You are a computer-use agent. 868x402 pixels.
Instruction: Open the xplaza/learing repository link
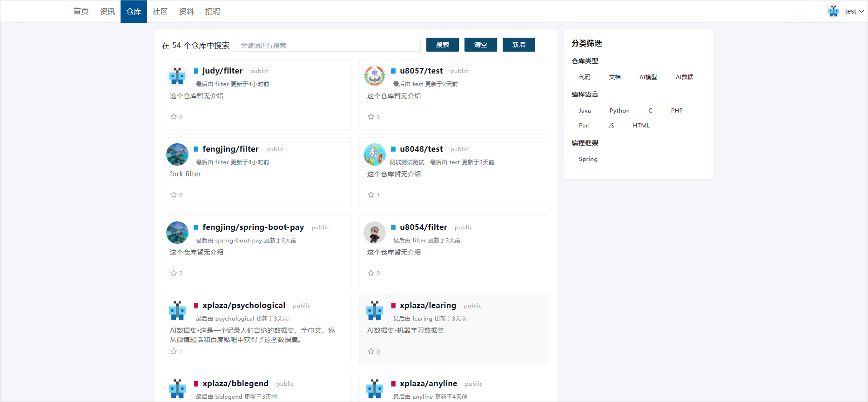(428, 305)
